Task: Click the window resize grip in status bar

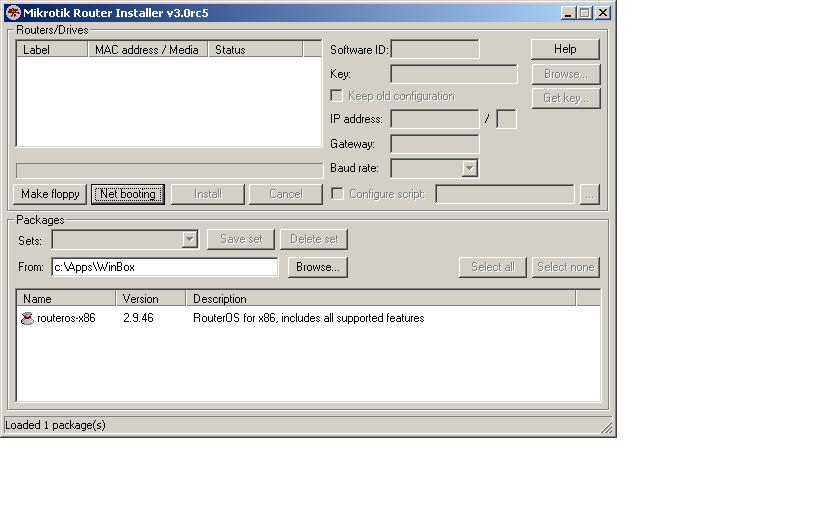Action: 606,427
